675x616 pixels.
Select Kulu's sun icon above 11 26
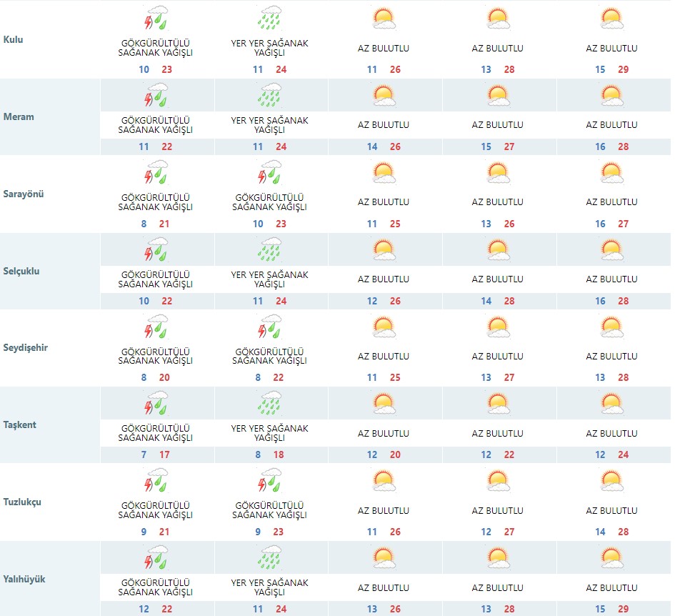click(384, 19)
